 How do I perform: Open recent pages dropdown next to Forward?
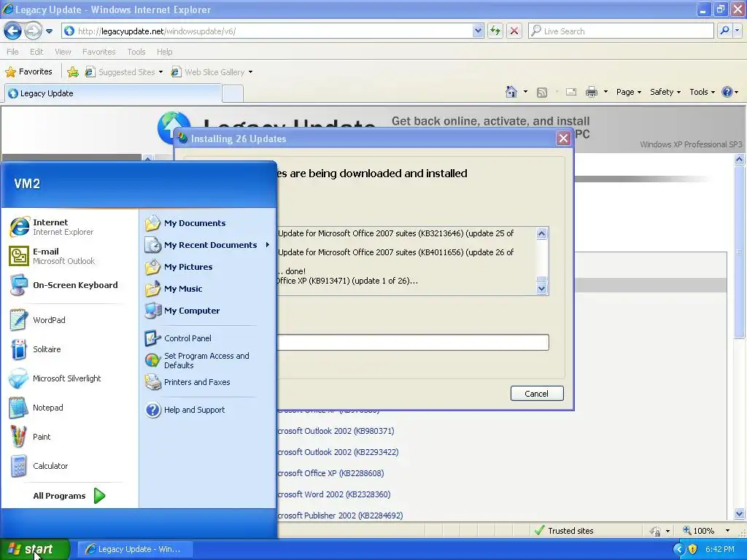pos(49,31)
